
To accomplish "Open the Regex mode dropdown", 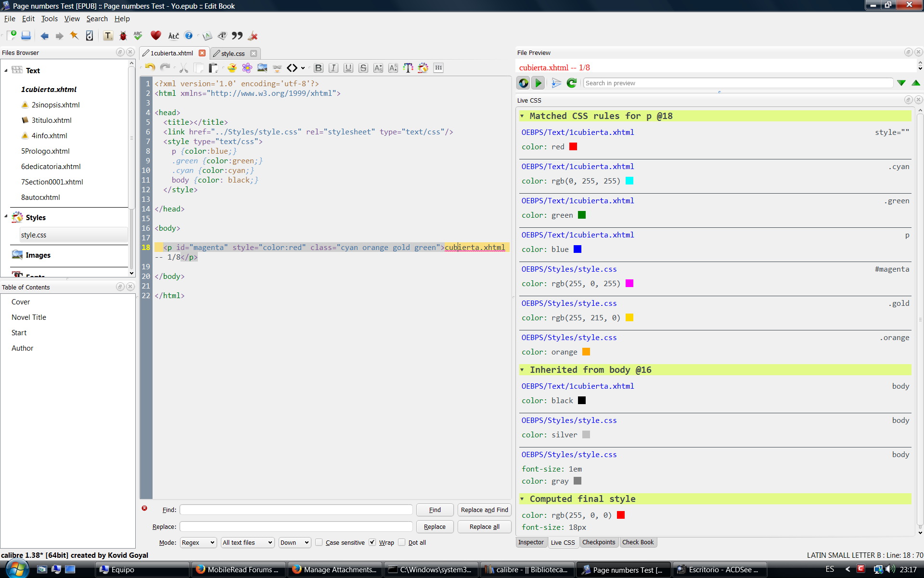I will [x=198, y=542].
